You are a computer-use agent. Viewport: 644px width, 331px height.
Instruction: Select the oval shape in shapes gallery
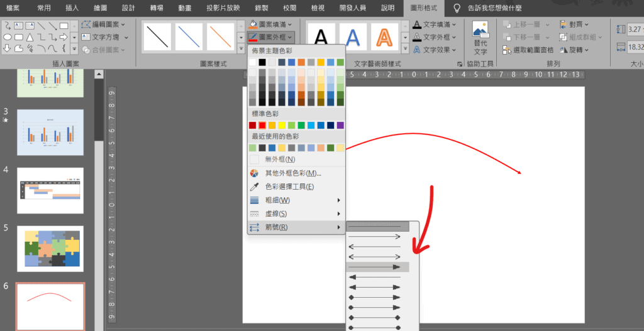pyautogui.click(x=8, y=36)
